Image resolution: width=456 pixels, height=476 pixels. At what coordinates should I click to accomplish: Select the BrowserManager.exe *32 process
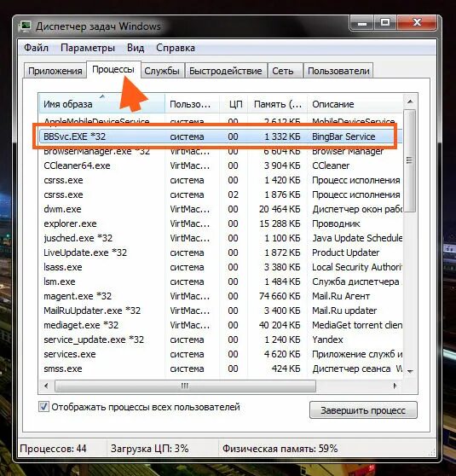(221, 151)
